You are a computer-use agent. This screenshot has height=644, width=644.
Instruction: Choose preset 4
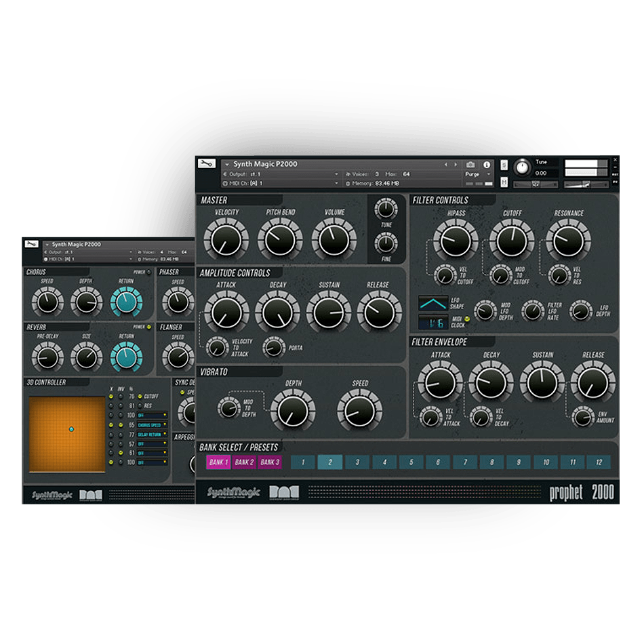coord(384,462)
